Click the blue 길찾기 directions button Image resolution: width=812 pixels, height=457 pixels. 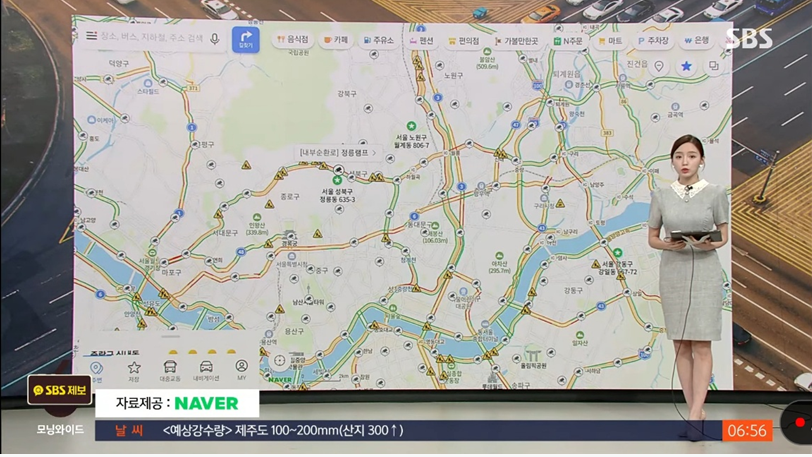point(245,39)
